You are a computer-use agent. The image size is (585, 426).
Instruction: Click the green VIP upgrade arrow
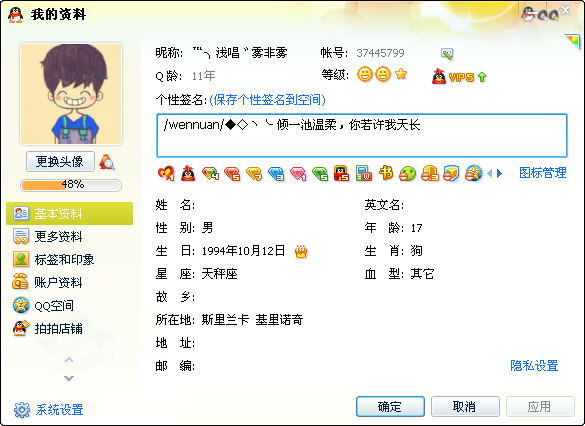tap(482, 77)
